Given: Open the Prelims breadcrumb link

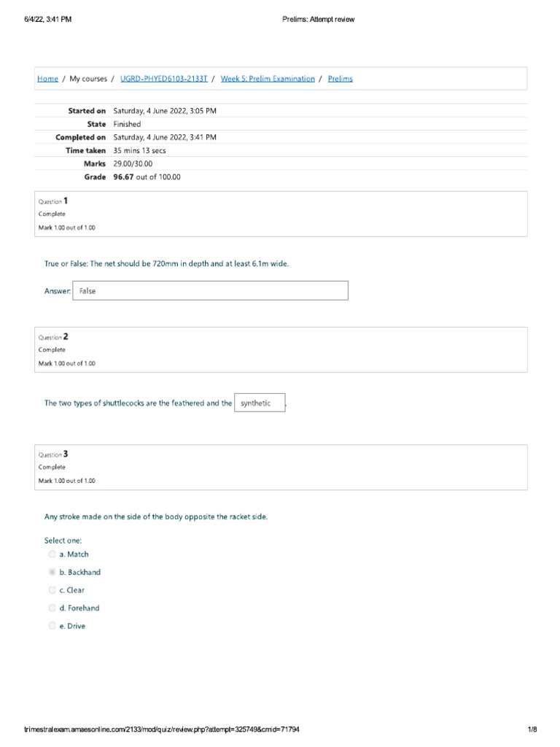Looking at the screenshot, I should click(x=340, y=79).
